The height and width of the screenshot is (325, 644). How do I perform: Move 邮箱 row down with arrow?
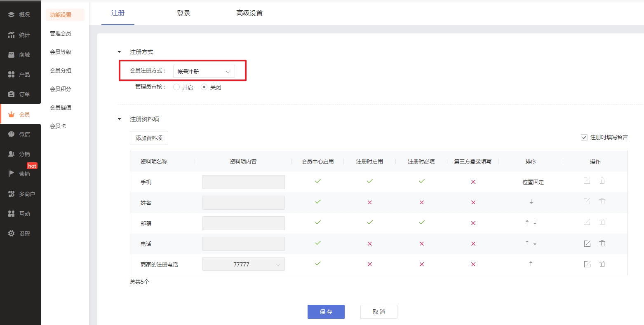535,222
